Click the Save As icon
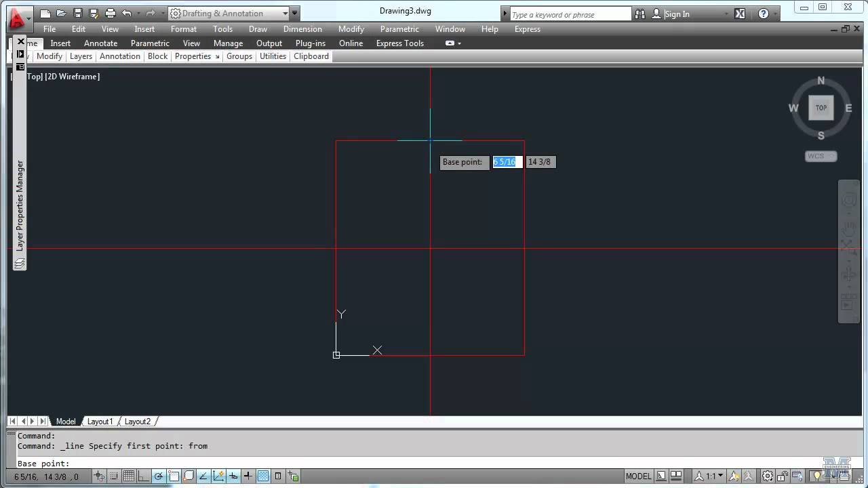Image resolution: width=868 pixels, height=488 pixels. click(94, 14)
